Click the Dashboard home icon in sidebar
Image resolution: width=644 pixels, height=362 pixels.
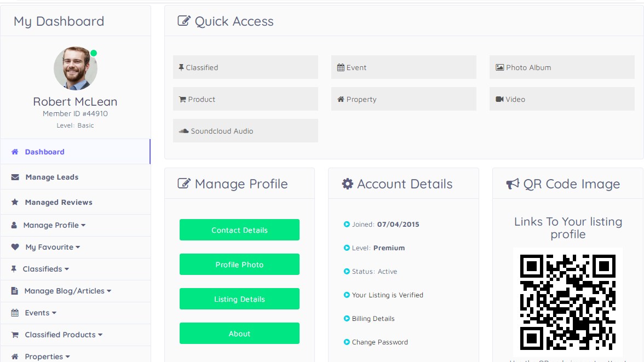(15, 152)
